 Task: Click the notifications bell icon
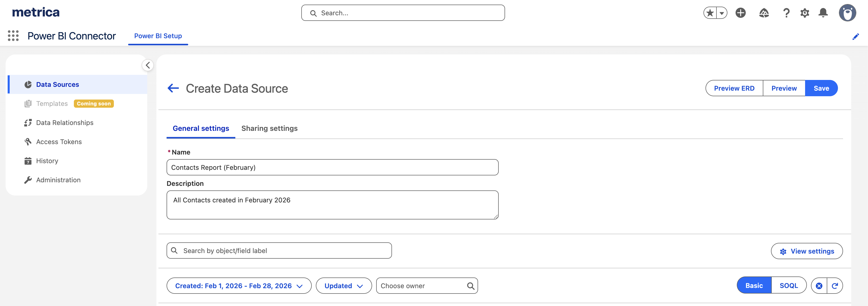(x=823, y=13)
